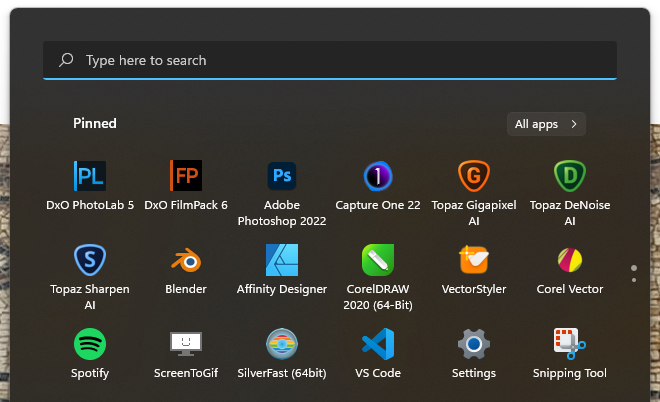Image resolution: width=660 pixels, height=402 pixels.
Task: Focus the Type here to search field
Action: [x=330, y=60]
